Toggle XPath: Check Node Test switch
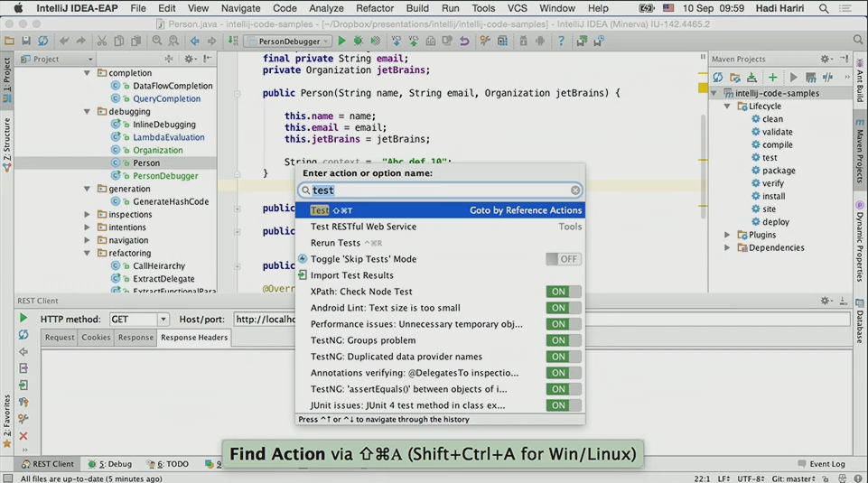The height and width of the screenshot is (483, 868). point(563,292)
